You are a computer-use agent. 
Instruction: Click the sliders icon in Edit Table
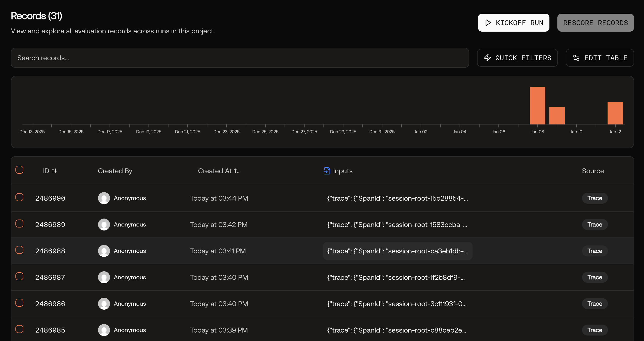pyautogui.click(x=576, y=58)
